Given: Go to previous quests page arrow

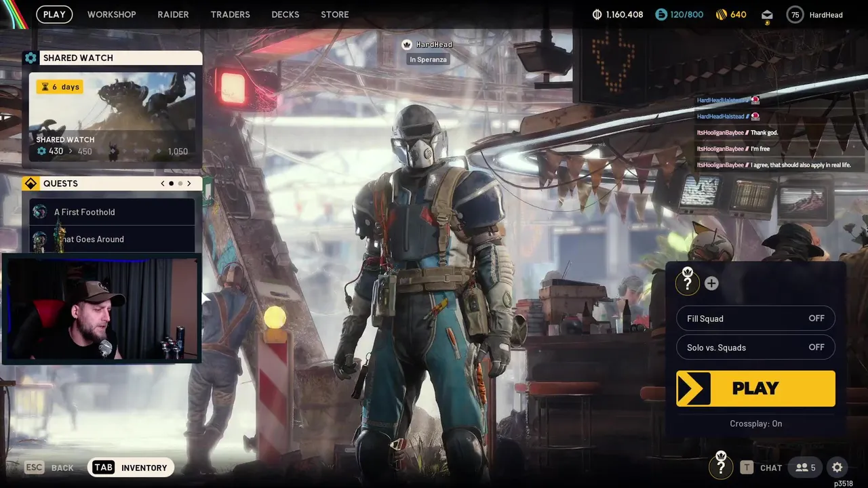Looking at the screenshot, I should [163, 184].
